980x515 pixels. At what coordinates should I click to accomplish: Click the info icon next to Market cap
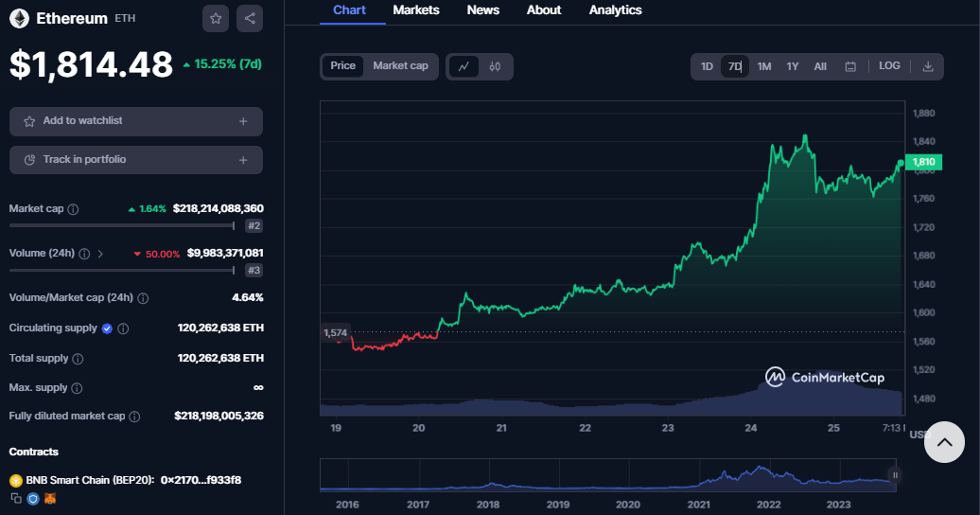(x=74, y=209)
